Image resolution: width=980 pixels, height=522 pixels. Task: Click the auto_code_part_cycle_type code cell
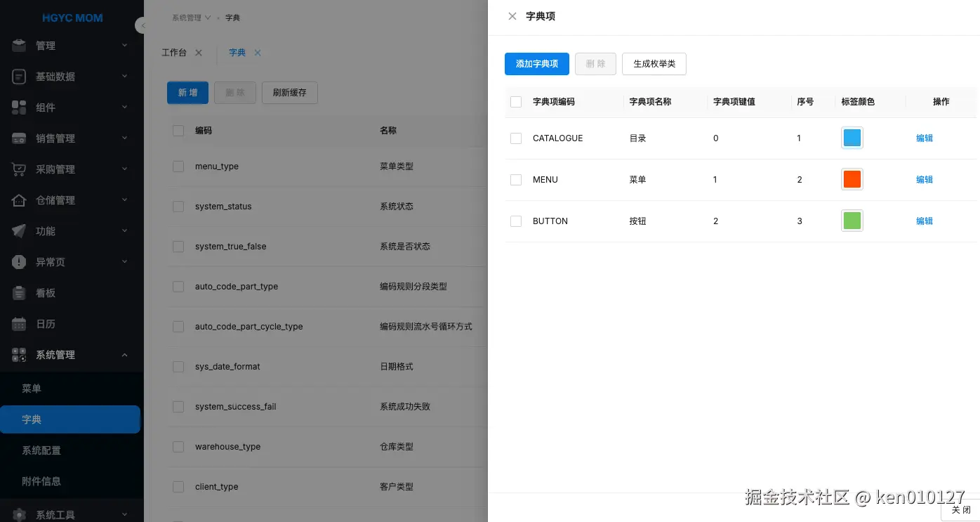[x=249, y=327]
